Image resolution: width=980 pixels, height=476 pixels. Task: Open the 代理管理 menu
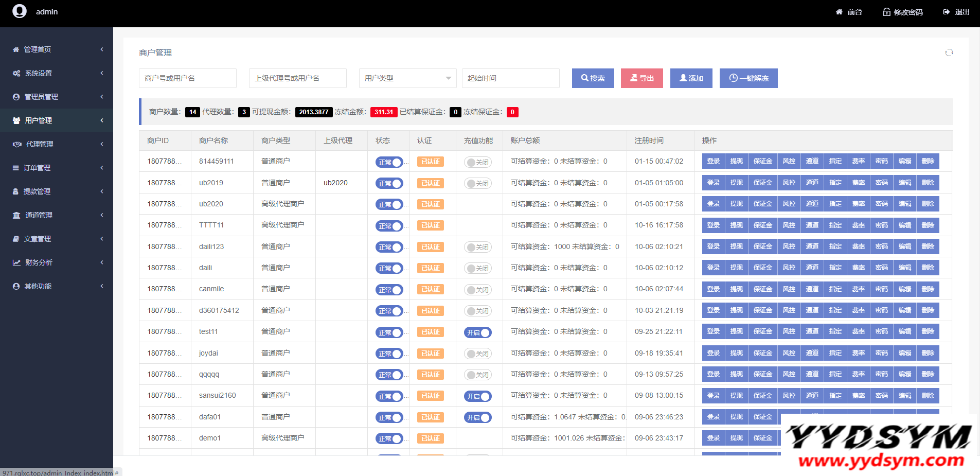coord(40,144)
